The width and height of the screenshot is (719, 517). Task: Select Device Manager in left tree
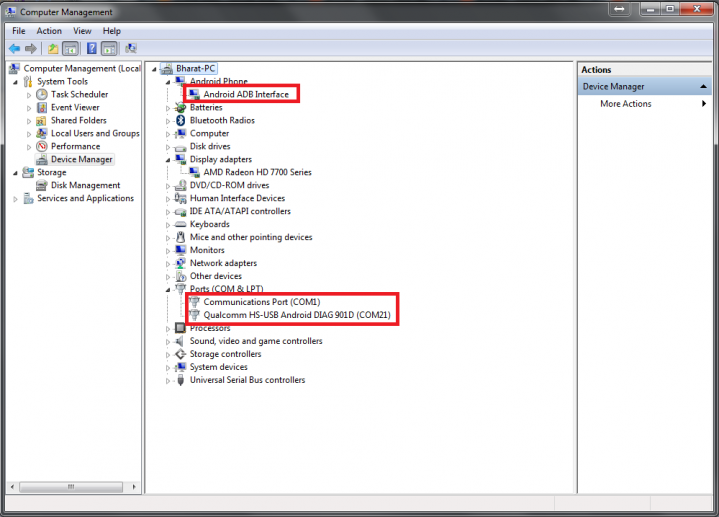[82, 159]
